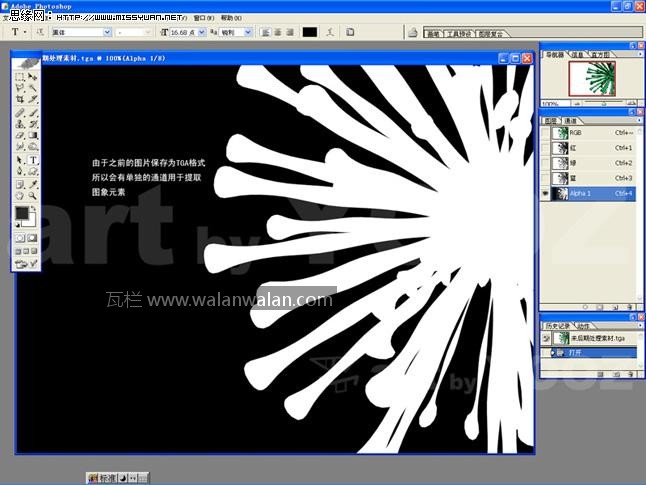Toggle visibility of the Red (红) channel
The image size is (646, 485).
pos(546,148)
